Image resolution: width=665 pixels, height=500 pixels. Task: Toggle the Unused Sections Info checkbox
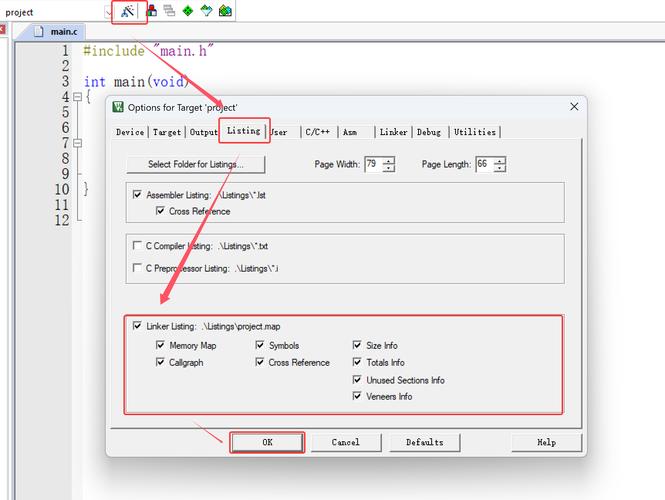coord(357,380)
